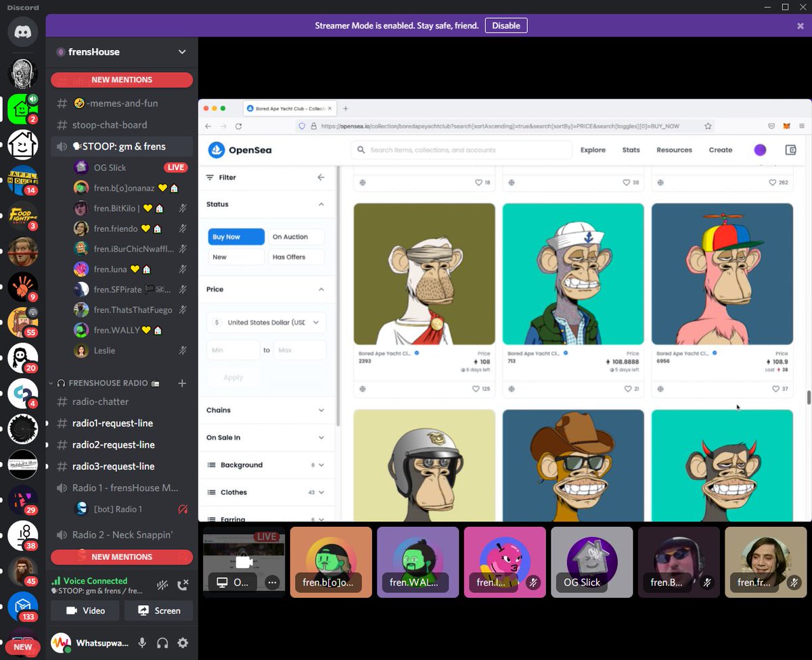812x660 pixels.
Task: Open frensHouse server dropdown menu
Action: pyautogui.click(x=181, y=52)
